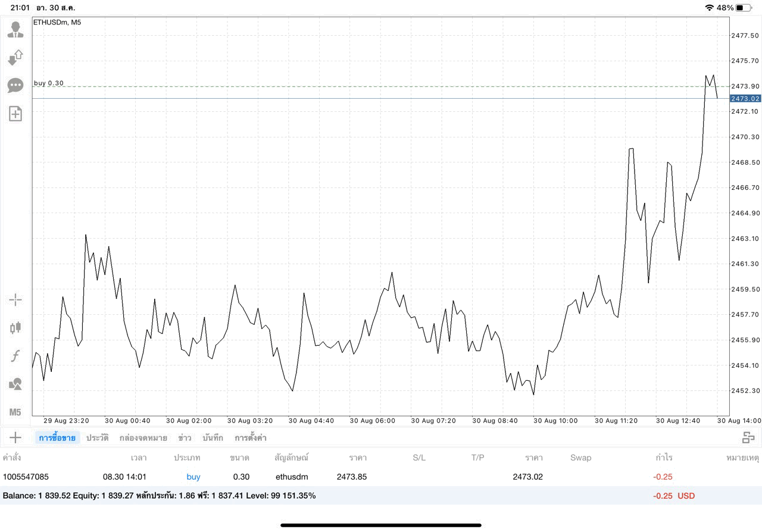Toggle the panel layout icon at right
This screenshot has height=532, width=762.
click(748, 438)
